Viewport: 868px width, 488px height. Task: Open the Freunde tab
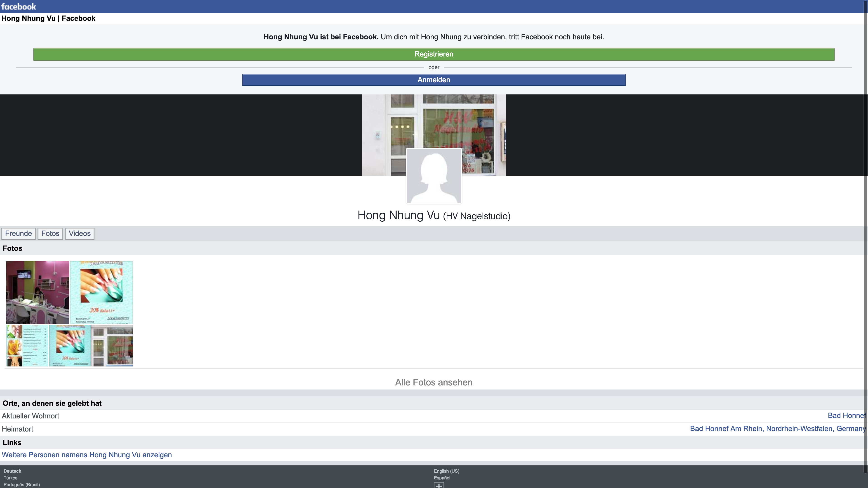(19, 233)
